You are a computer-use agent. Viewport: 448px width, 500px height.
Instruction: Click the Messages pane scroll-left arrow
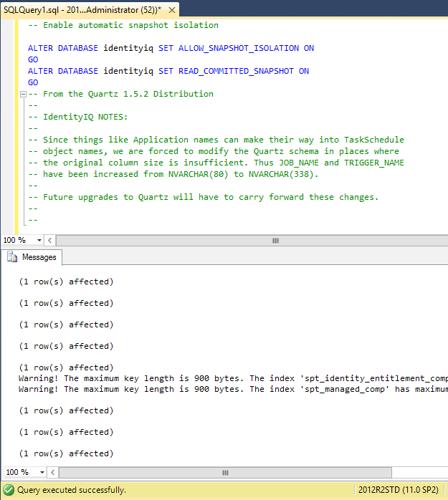52,473
